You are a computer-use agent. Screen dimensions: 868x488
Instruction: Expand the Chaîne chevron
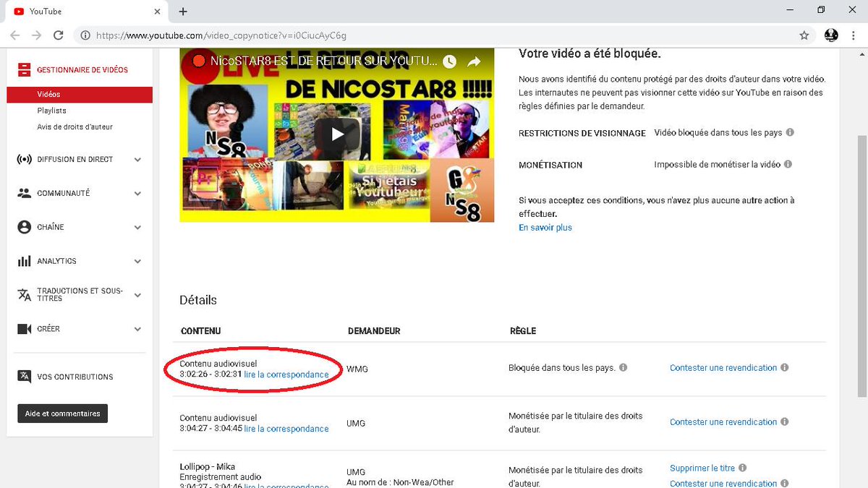point(137,228)
